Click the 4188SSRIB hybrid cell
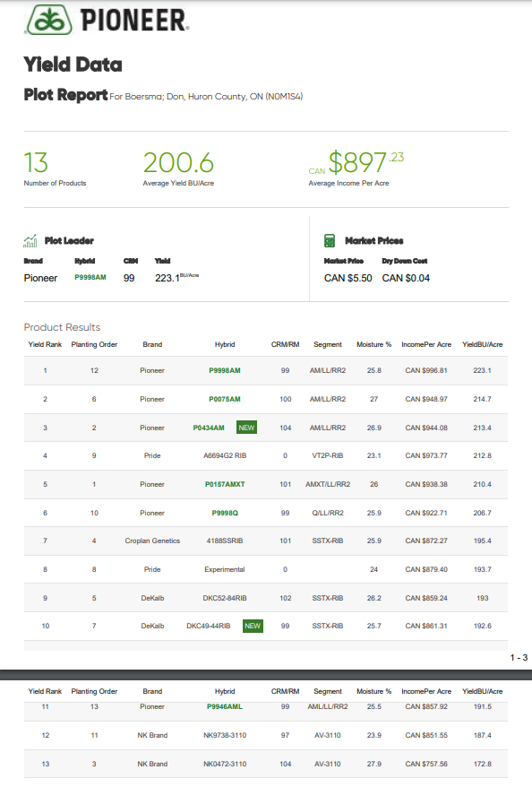The width and height of the screenshot is (532, 787). click(x=225, y=541)
